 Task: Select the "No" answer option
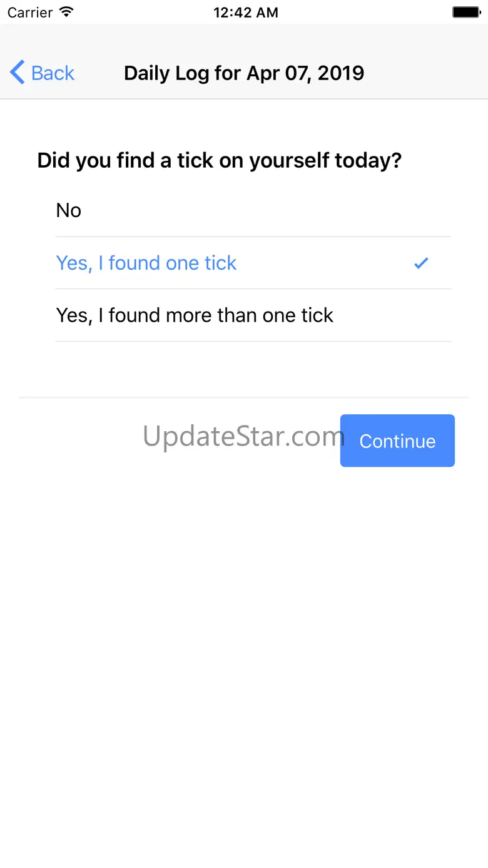click(69, 211)
